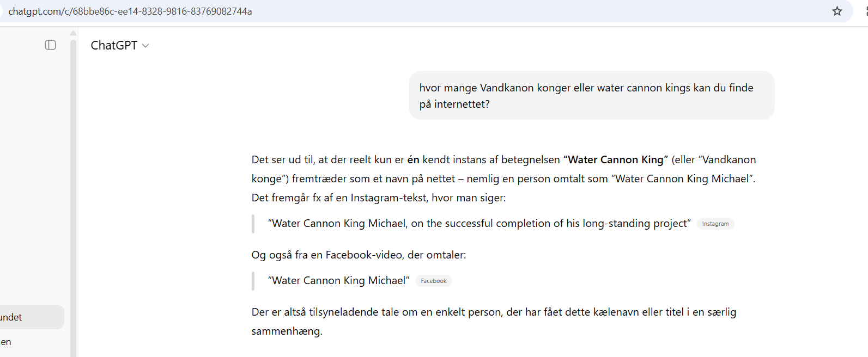This screenshot has width=868, height=357.
Task: Click the word "sammenhæng." ending the answer
Action: point(287,331)
